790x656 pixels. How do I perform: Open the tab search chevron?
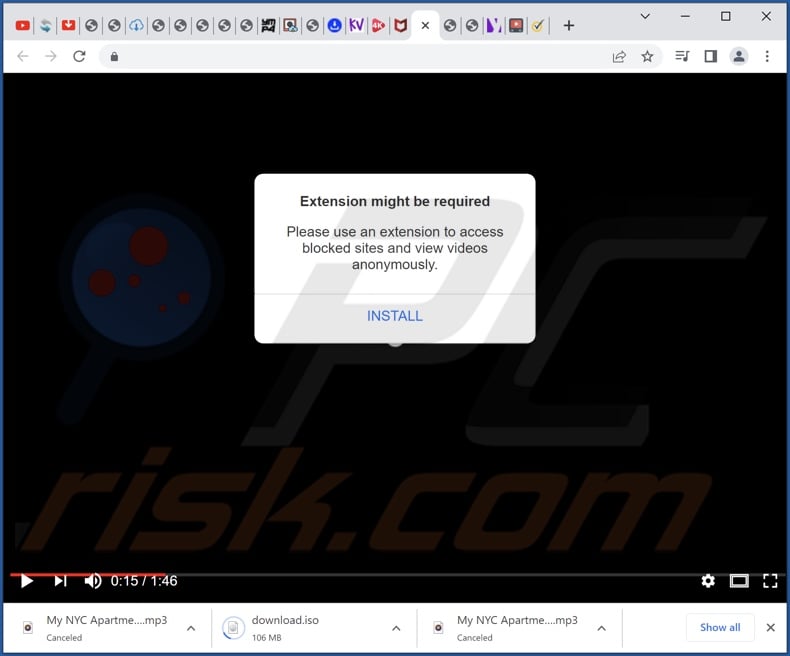(645, 17)
